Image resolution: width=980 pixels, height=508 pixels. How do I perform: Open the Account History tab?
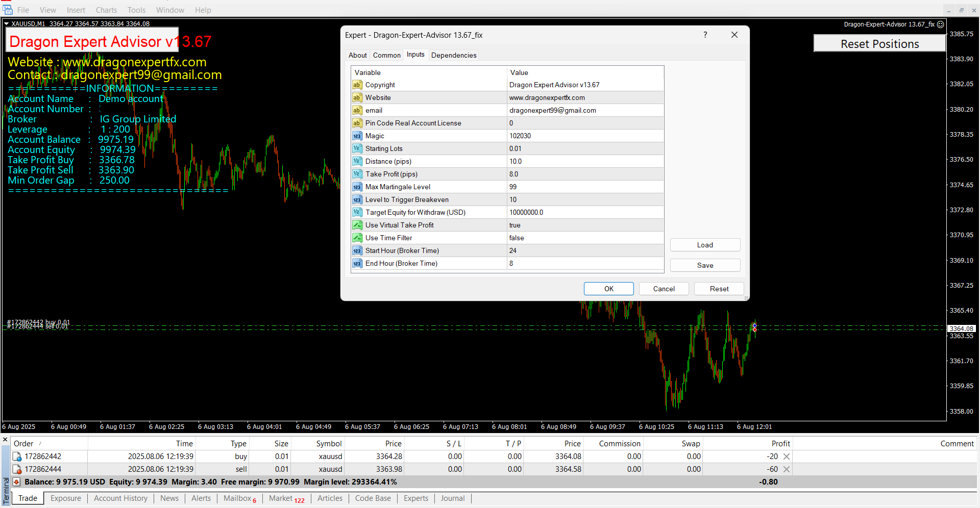[120, 498]
